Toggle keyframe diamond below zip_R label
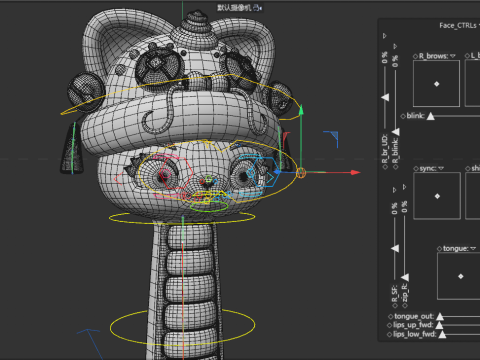Image resolution: width=480 pixels, height=360 pixels. [405, 305]
